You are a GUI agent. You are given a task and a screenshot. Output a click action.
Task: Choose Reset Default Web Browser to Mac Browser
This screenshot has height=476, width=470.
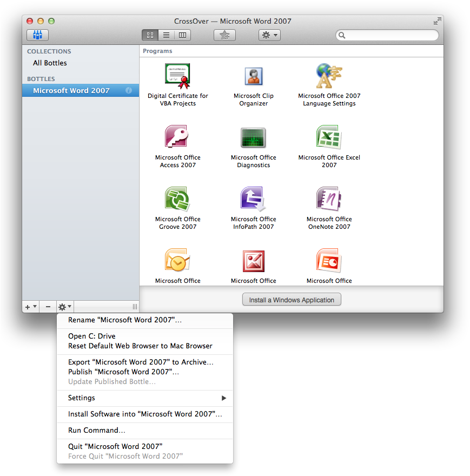pyautogui.click(x=145, y=346)
